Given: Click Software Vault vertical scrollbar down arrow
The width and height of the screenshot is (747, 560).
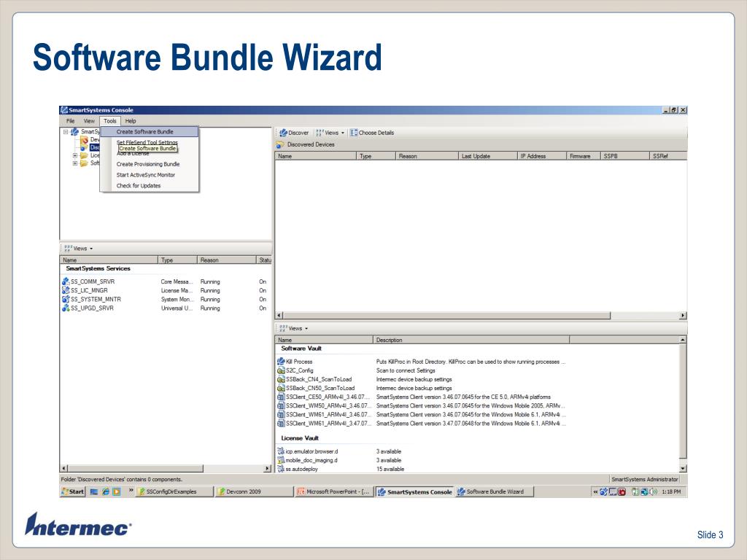Looking at the screenshot, I should 683,469.
